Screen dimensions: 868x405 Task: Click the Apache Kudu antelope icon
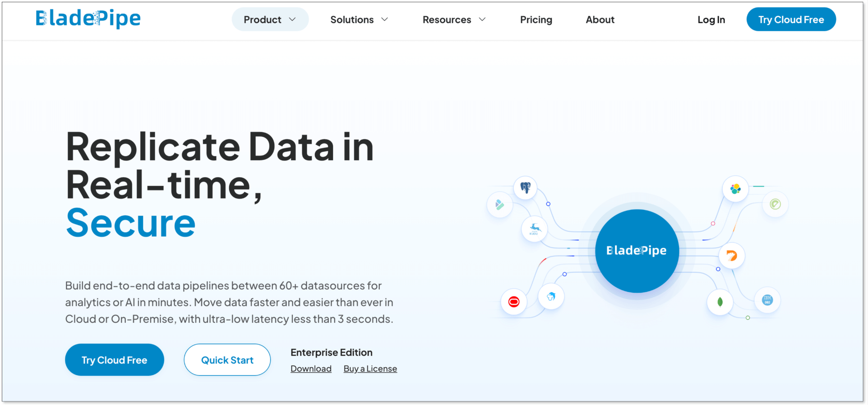tap(534, 229)
